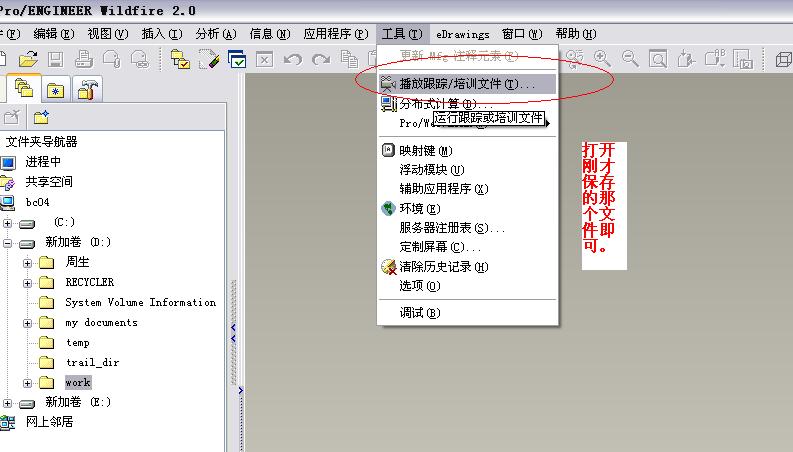This screenshot has height=452, width=793.
Task: Select the trail_dir folder
Action: [x=93, y=363]
